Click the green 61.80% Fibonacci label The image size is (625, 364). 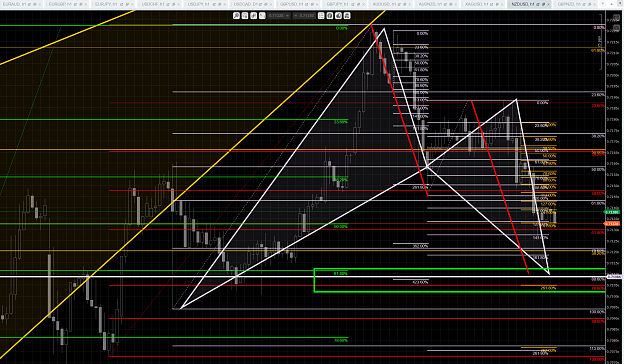[340, 273]
